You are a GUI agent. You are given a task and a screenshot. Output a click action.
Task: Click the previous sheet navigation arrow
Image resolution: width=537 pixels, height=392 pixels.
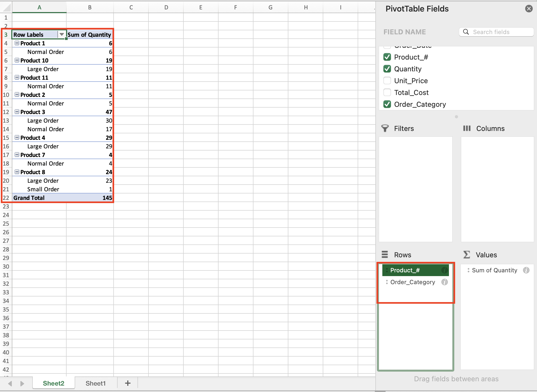click(10, 383)
